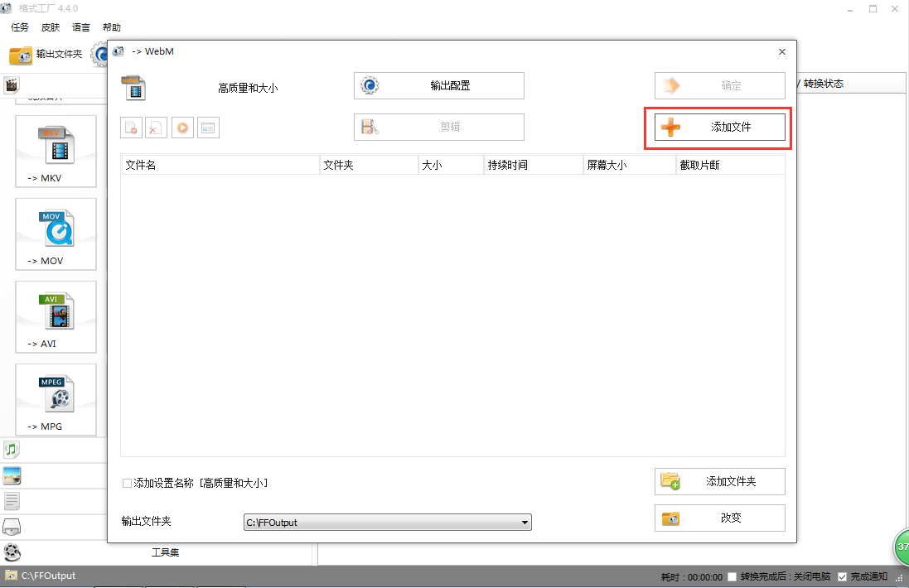The image size is (909, 588).
Task: Expand the 工具集 section
Action: 164,552
